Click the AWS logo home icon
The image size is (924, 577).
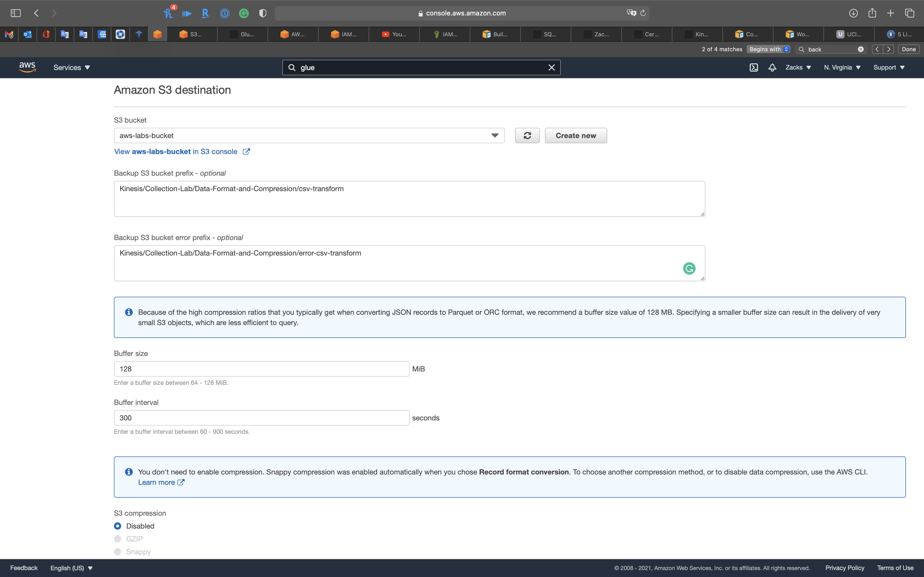[27, 67]
